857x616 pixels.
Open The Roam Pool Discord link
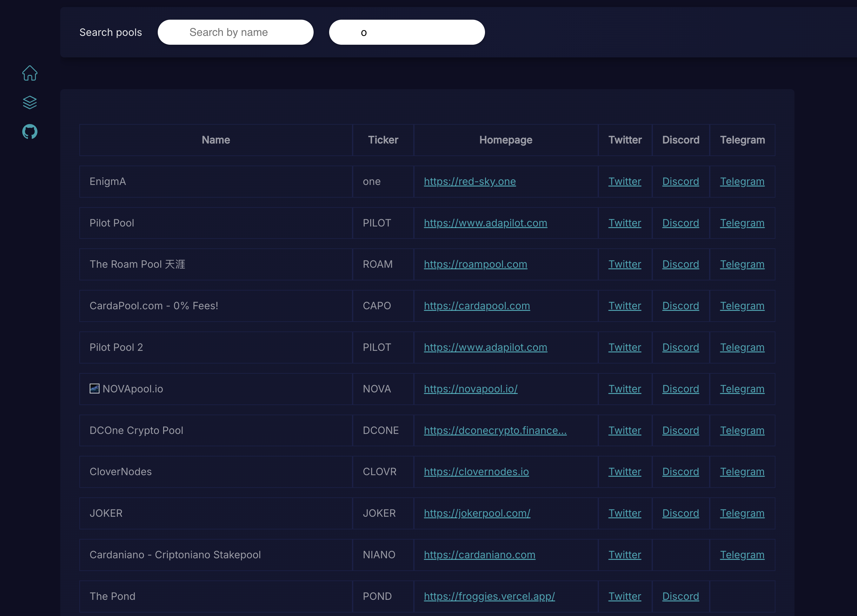click(680, 264)
